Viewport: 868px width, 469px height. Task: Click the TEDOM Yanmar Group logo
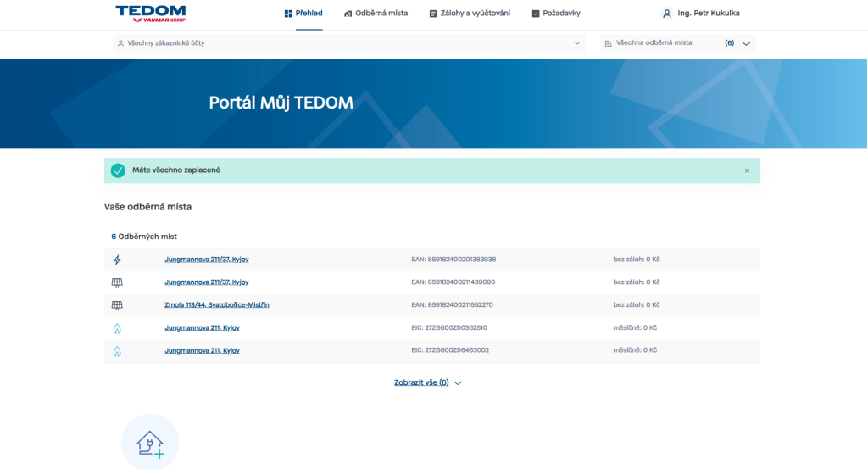click(x=151, y=14)
